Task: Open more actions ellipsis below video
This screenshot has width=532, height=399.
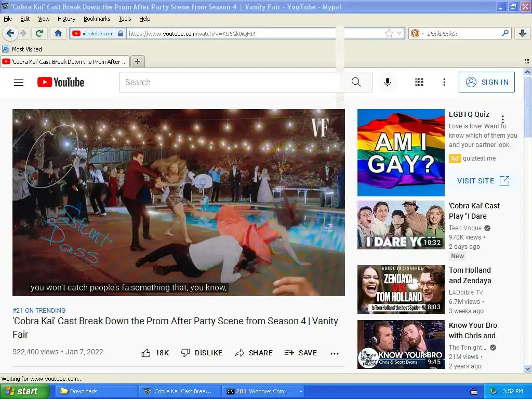Action: pyautogui.click(x=335, y=353)
